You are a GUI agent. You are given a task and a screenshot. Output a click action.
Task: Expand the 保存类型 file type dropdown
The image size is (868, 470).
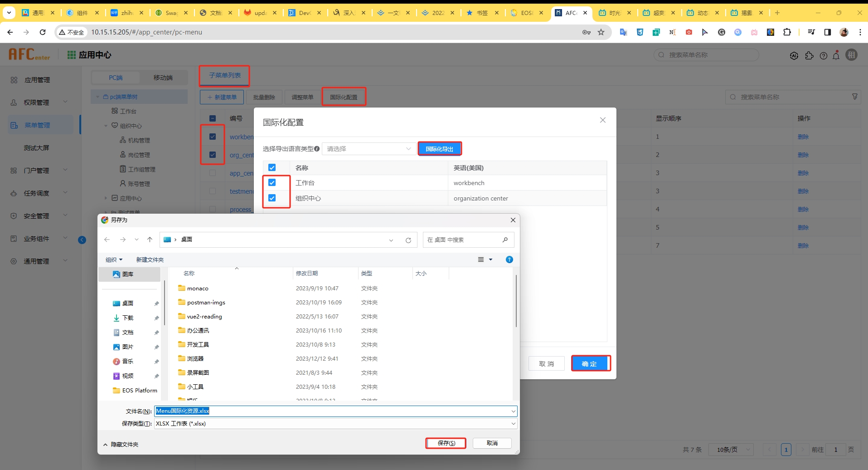coord(513,424)
